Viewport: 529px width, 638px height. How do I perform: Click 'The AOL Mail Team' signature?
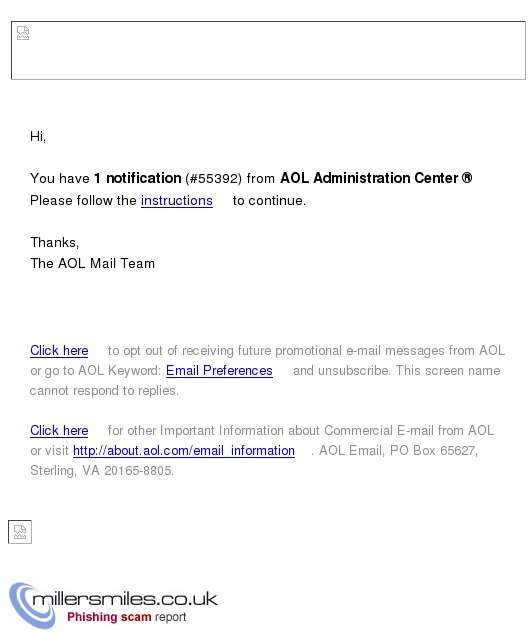pos(92,263)
